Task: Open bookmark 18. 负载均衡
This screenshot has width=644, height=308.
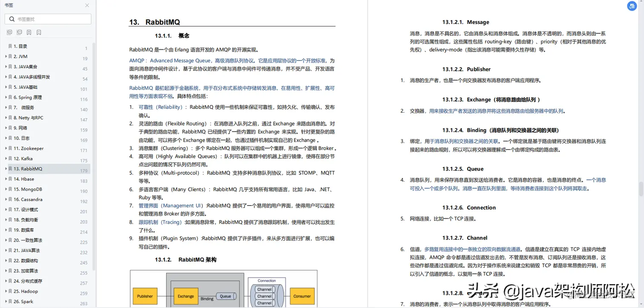Action: 26,220
